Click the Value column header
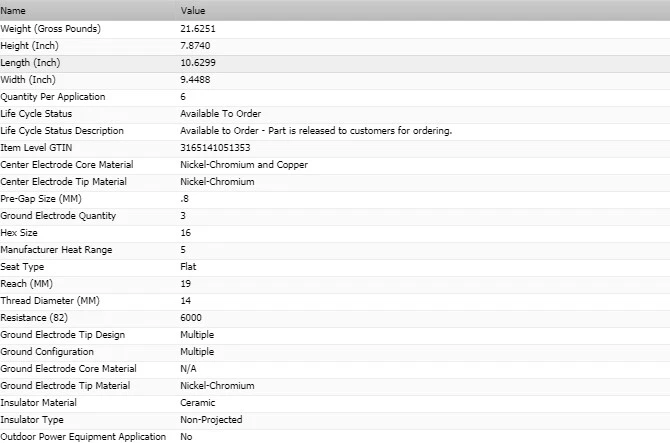670x443 pixels. (x=193, y=11)
